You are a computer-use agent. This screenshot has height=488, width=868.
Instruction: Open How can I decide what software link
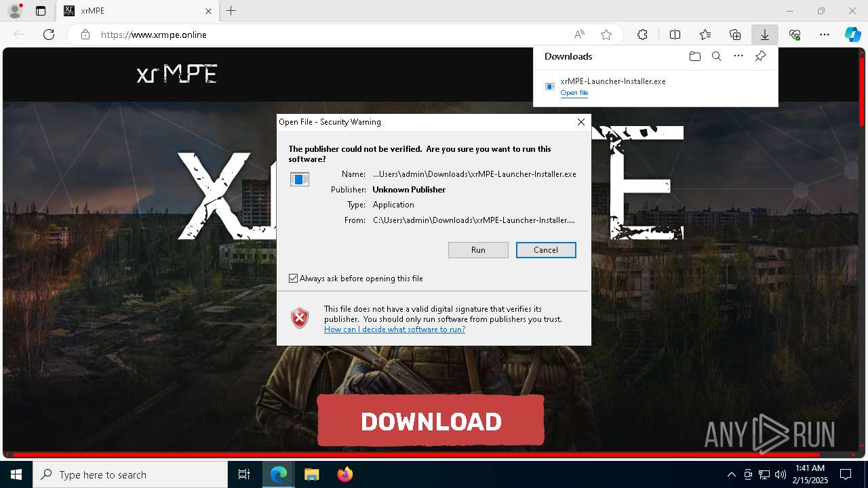pos(395,329)
